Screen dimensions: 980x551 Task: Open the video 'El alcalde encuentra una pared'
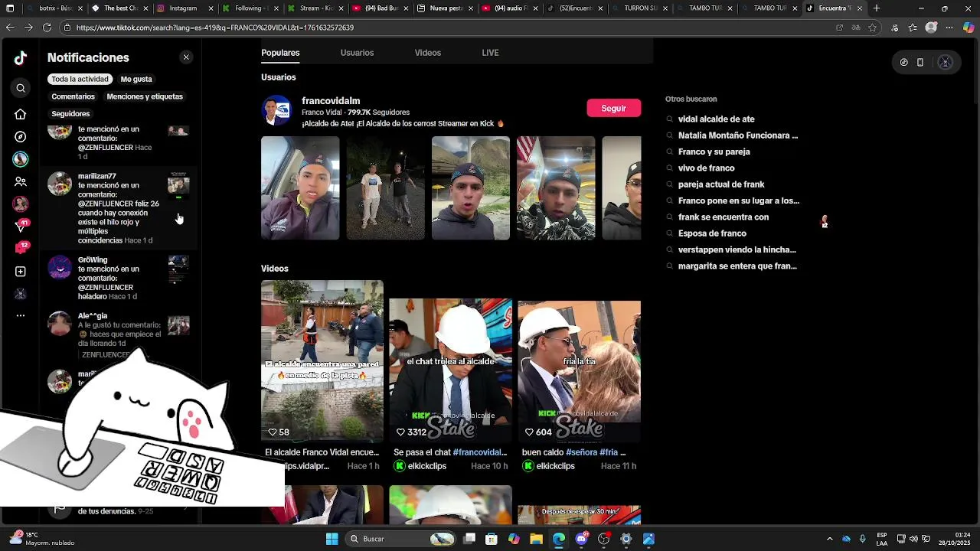[x=322, y=361]
